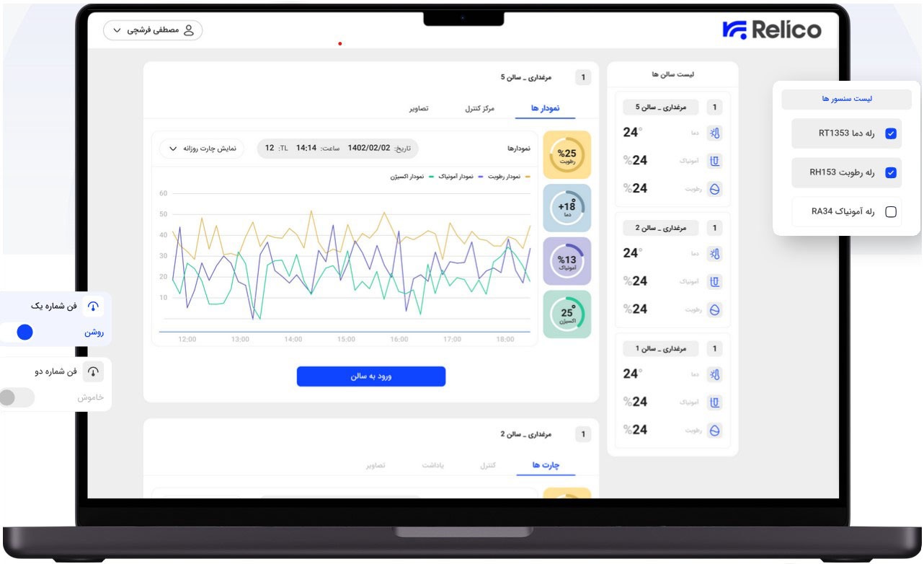Enable the RA34 ammonia relay checkbox
924x564 pixels.
pos(891,212)
